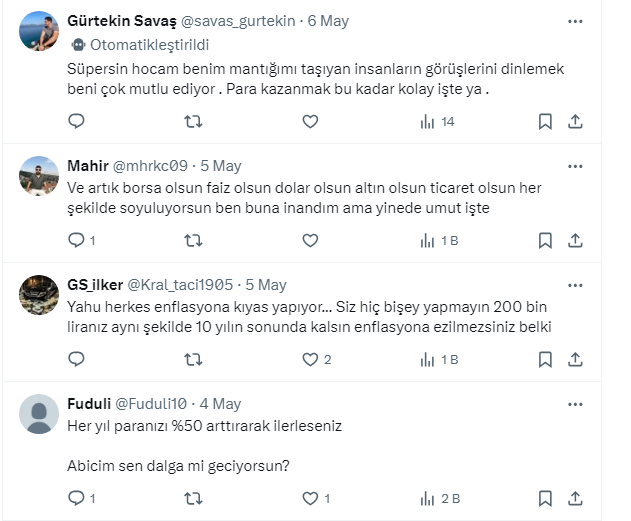This screenshot has height=521, width=631.
Task: Share Fuduli's tweet
Action: click(575, 497)
